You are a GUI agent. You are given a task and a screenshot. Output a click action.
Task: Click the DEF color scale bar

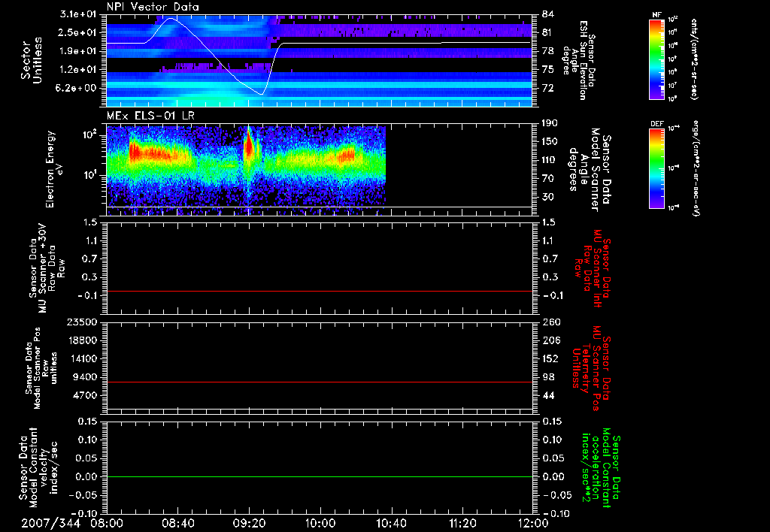(656, 167)
